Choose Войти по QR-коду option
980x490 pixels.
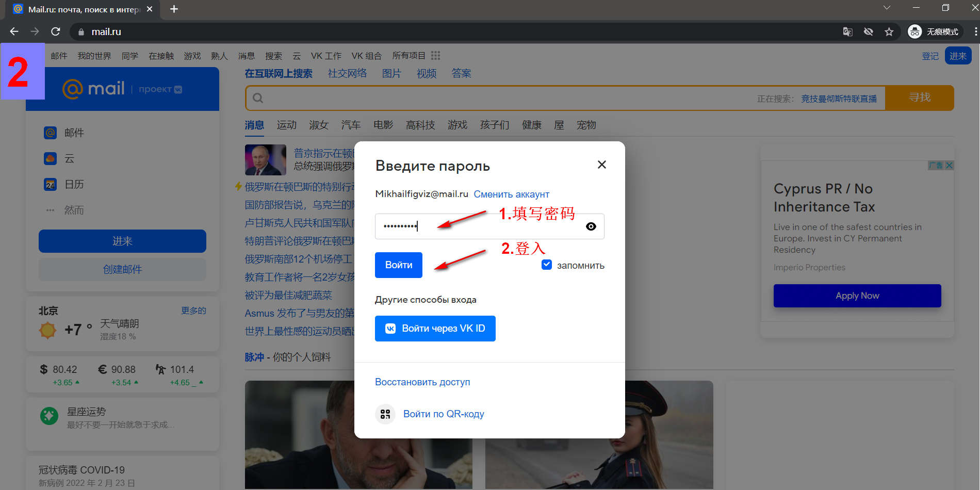(444, 414)
